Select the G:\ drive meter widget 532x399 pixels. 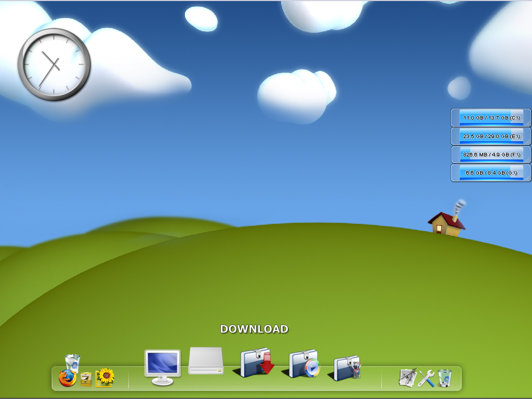tap(490, 173)
